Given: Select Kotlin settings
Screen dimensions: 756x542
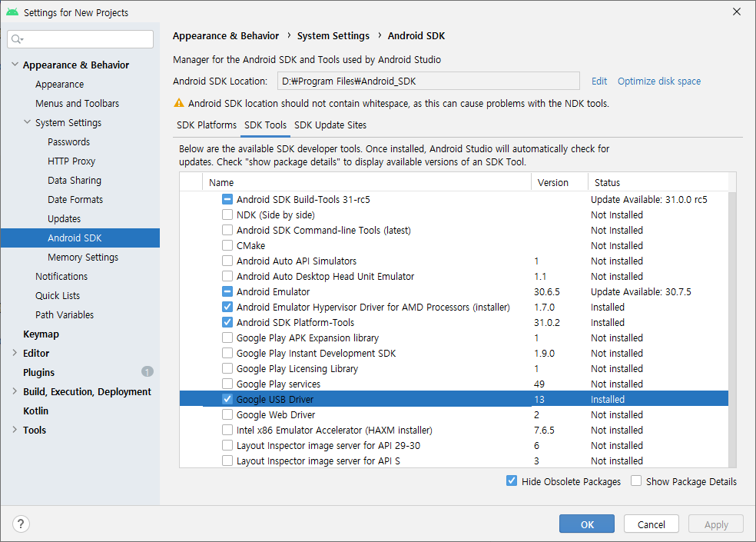Looking at the screenshot, I should click(35, 411).
